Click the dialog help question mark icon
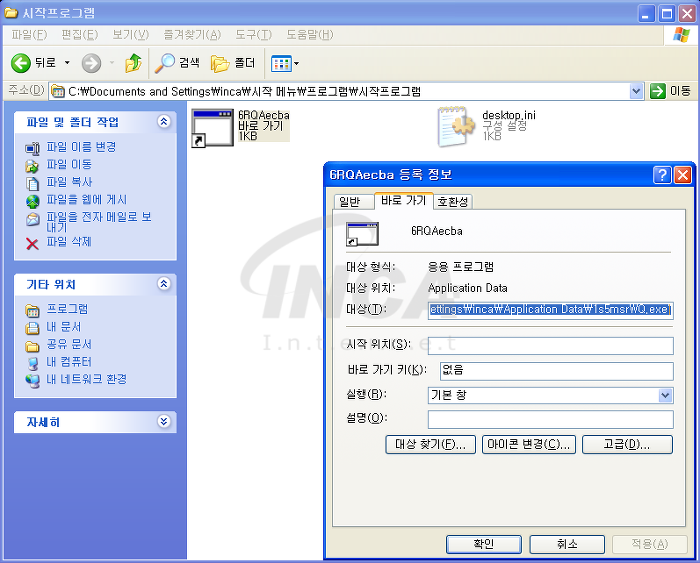 [x=662, y=175]
